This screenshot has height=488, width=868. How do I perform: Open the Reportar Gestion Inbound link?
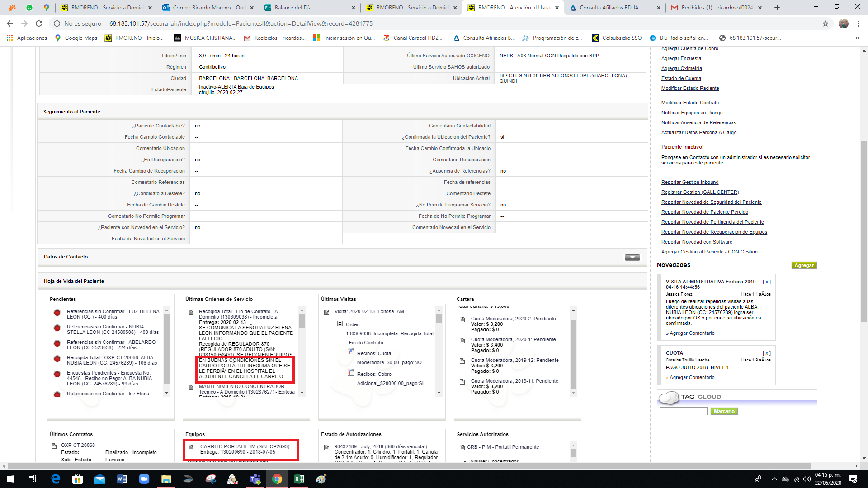(690, 182)
